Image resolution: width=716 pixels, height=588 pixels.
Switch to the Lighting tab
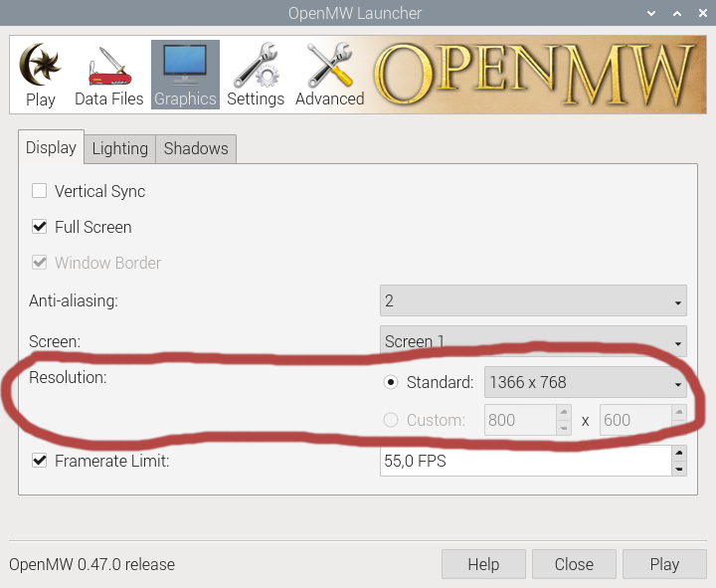pos(120,149)
